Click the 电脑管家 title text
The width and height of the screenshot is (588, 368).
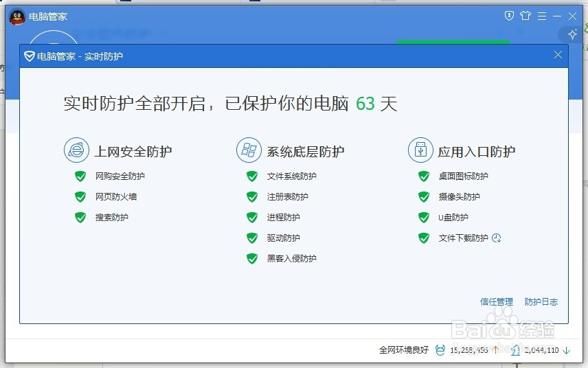click(x=48, y=16)
